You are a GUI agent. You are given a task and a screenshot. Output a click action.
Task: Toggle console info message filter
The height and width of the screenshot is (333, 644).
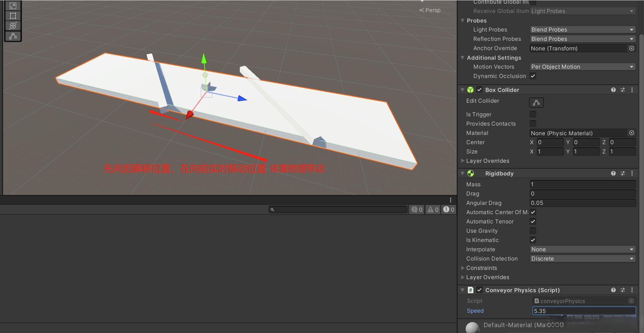(417, 209)
